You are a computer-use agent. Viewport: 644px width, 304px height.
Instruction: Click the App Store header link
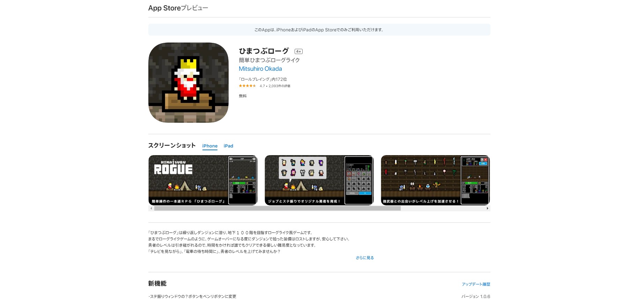click(x=164, y=8)
